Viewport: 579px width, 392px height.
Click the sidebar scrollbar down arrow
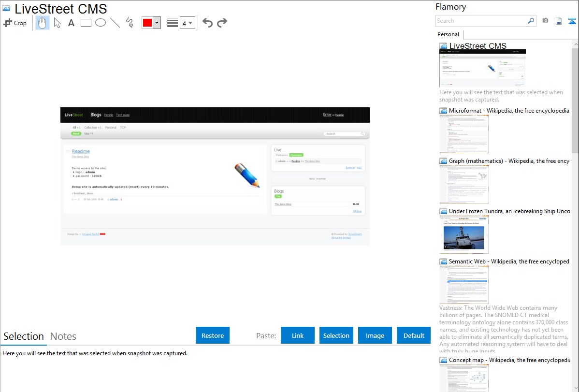[x=575, y=388]
